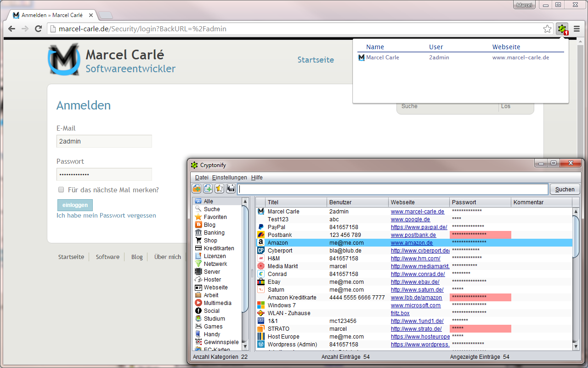The image size is (588, 368).
Task: Click 'Über mich' in the site footer
Action: 168,257
